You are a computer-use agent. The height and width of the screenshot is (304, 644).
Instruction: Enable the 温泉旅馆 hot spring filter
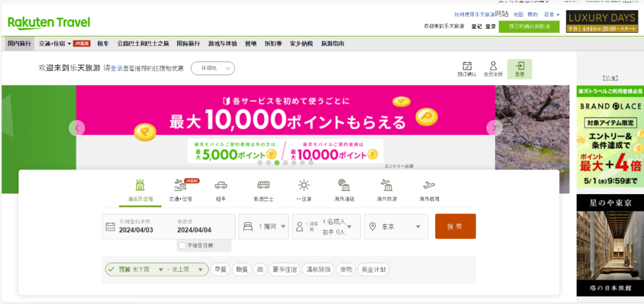[318, 269]
